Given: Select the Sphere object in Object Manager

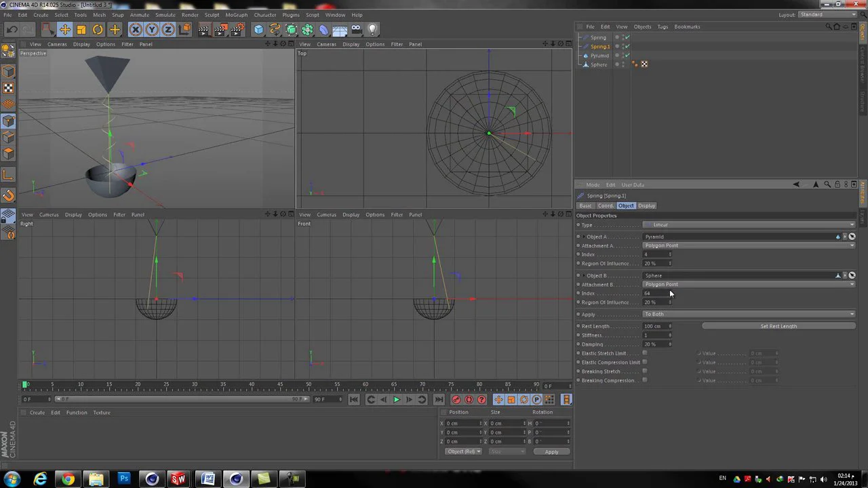Looking at the screenshot, I should click(x=599, y=64).
